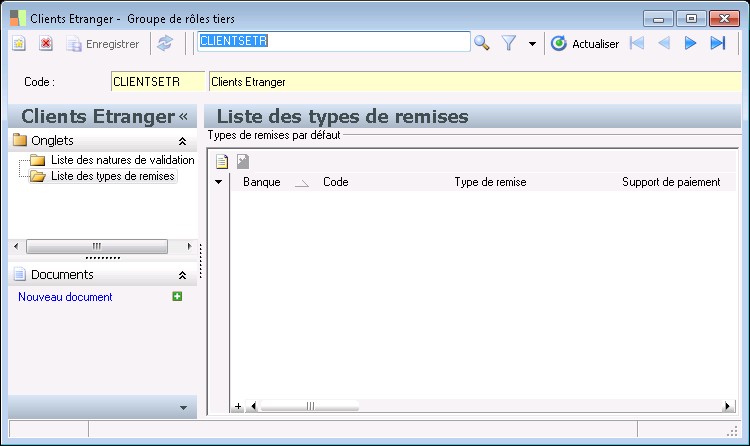Viewport: 750px width, 446px height.
Task: Click the CLIENTSETR search input field
Action: [333, 42]
